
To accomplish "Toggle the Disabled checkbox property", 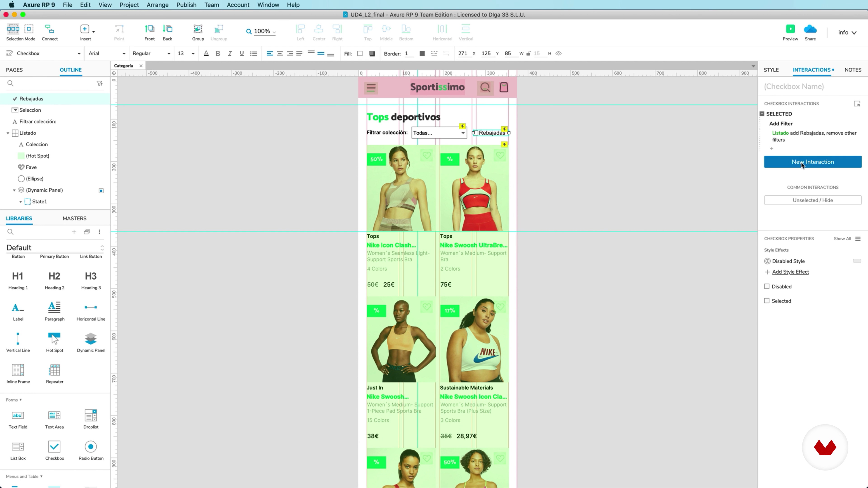I will pos(767,287).
